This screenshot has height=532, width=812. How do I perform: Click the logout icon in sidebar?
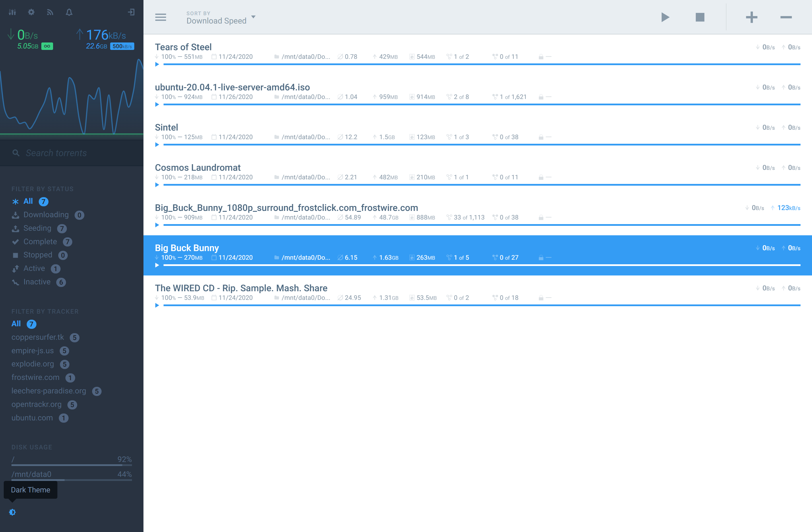pos(131,12)
